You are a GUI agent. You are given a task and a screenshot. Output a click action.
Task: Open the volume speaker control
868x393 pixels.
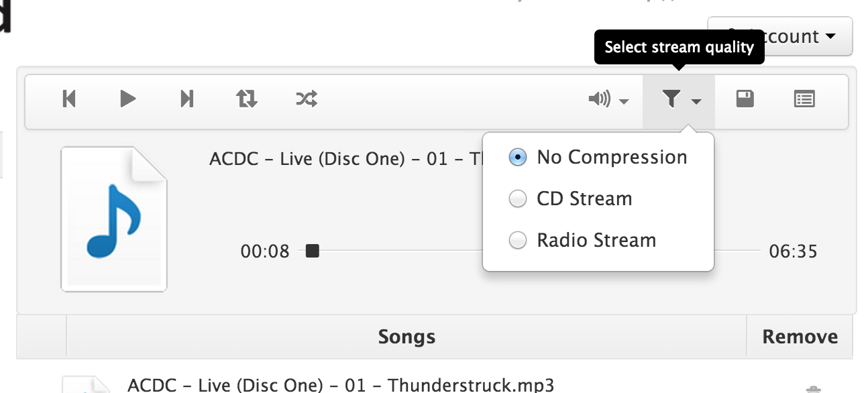click(x=600, y=100)
